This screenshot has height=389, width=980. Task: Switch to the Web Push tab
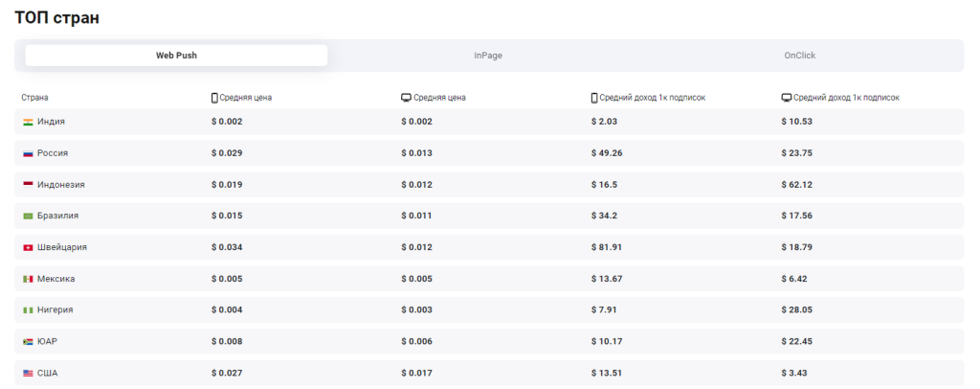(176, 55)
